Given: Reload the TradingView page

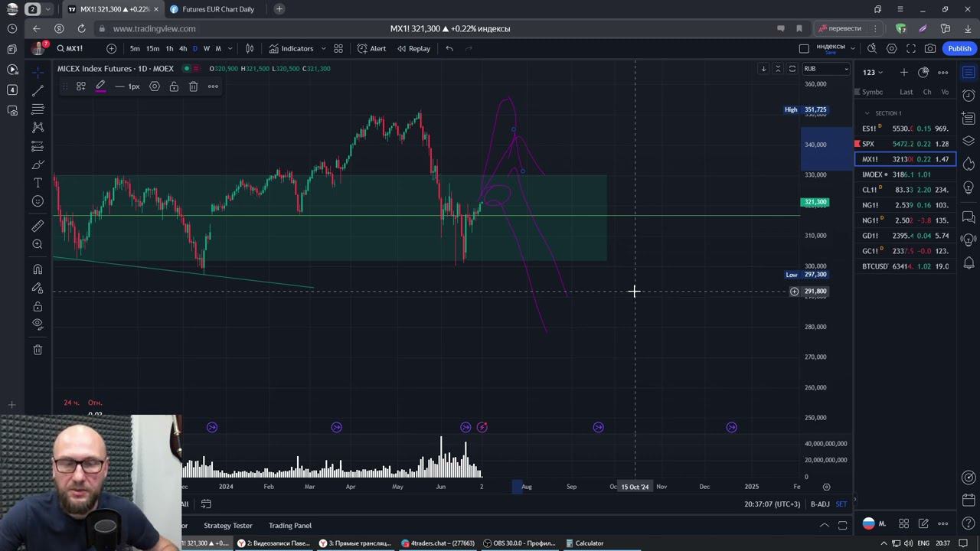Looking at the screenshot, I should click(x=81, y=28).
